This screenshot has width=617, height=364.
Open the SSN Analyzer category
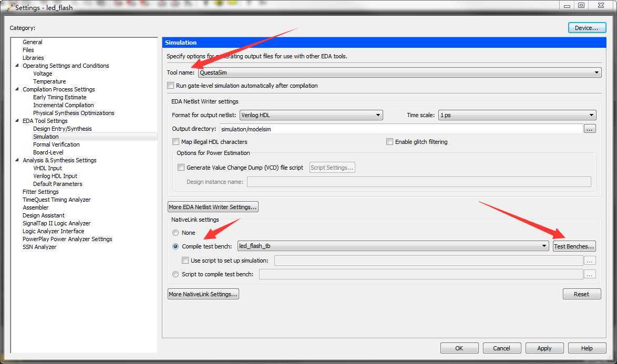39,246
